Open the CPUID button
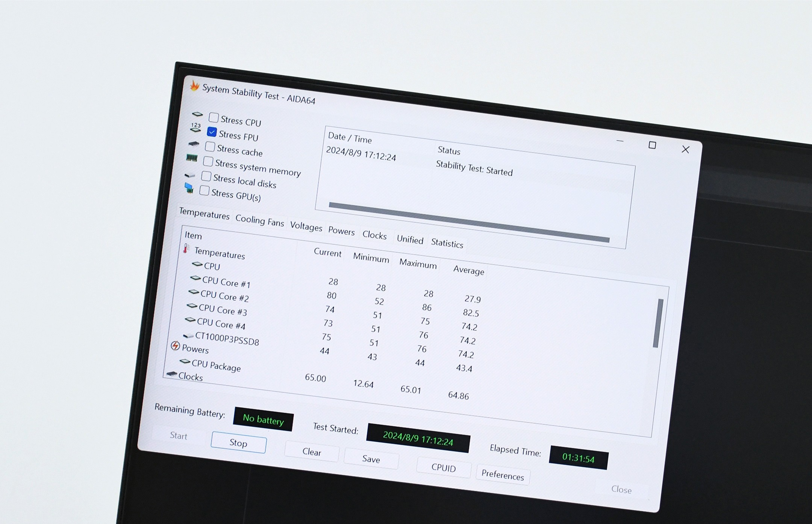Screen dimensions: 812x524 444,468
